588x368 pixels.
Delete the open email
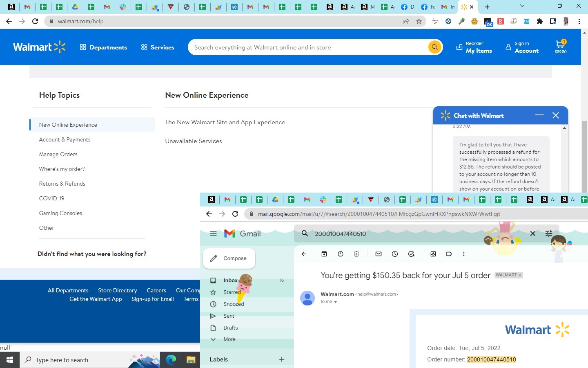356,254
